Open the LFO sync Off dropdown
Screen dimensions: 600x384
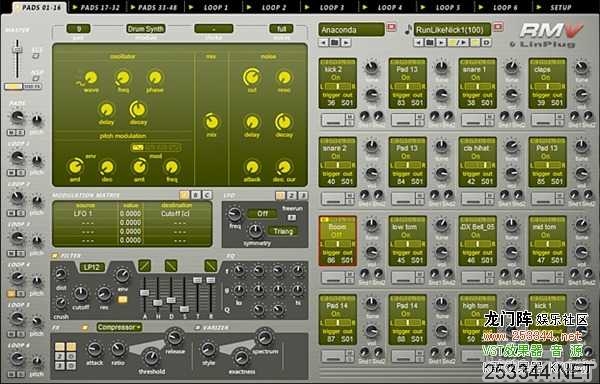[x=262, y=213]
